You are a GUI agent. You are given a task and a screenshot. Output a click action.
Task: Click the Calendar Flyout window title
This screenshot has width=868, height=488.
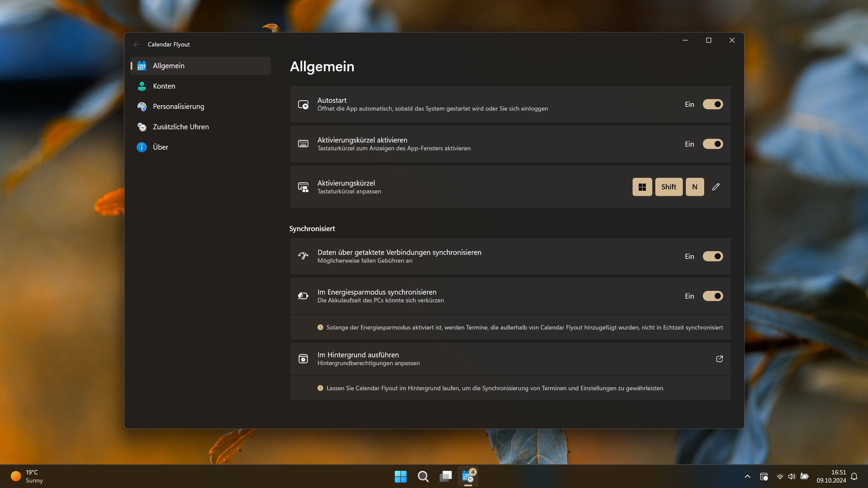(x=169, y=44)
